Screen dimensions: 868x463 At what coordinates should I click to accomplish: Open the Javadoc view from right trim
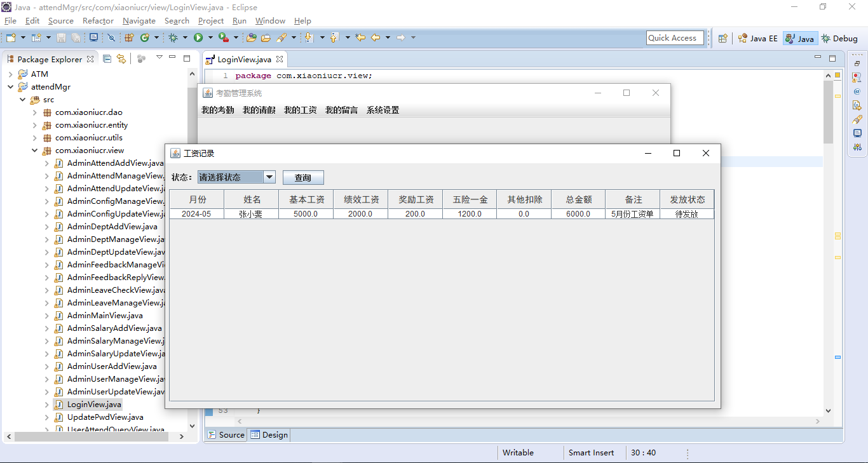click(x=857, y=91)
